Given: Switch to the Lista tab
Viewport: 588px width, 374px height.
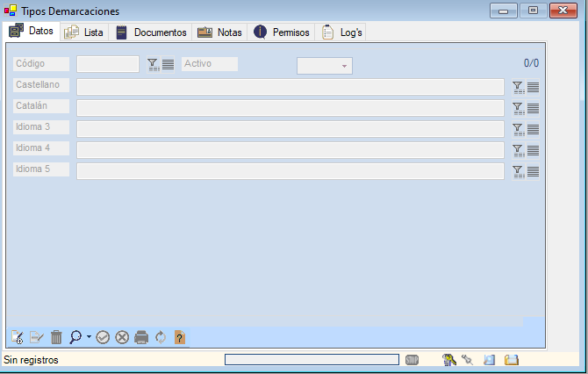Looking at the screenshot, I should tap(84, 32).
